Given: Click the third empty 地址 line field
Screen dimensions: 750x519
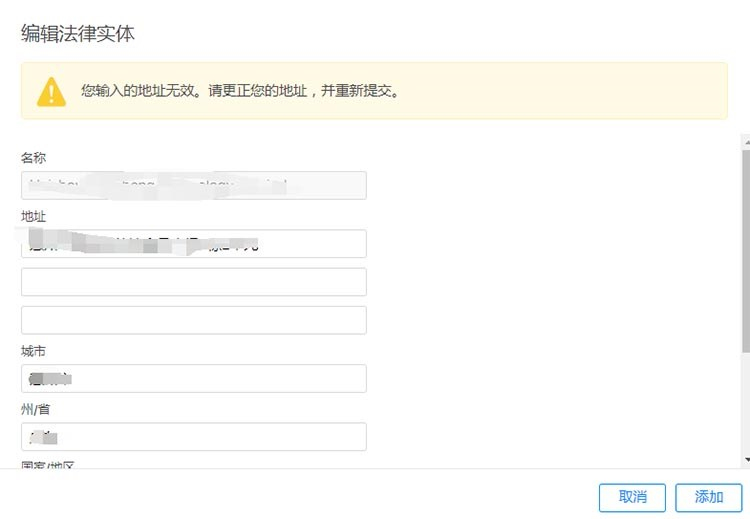Looking at the screenshot, I should (194, 320).
